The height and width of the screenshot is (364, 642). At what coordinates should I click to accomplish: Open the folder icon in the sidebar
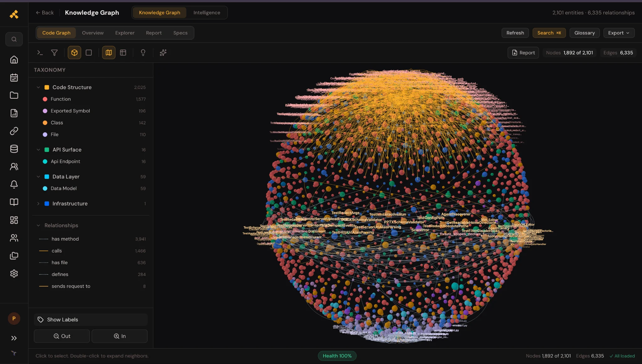14,95
